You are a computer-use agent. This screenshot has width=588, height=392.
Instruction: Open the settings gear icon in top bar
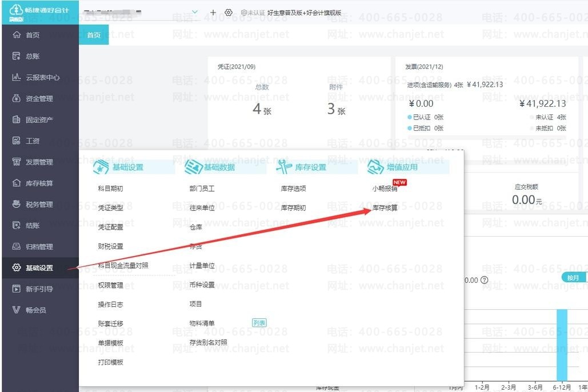pos(229,13)
